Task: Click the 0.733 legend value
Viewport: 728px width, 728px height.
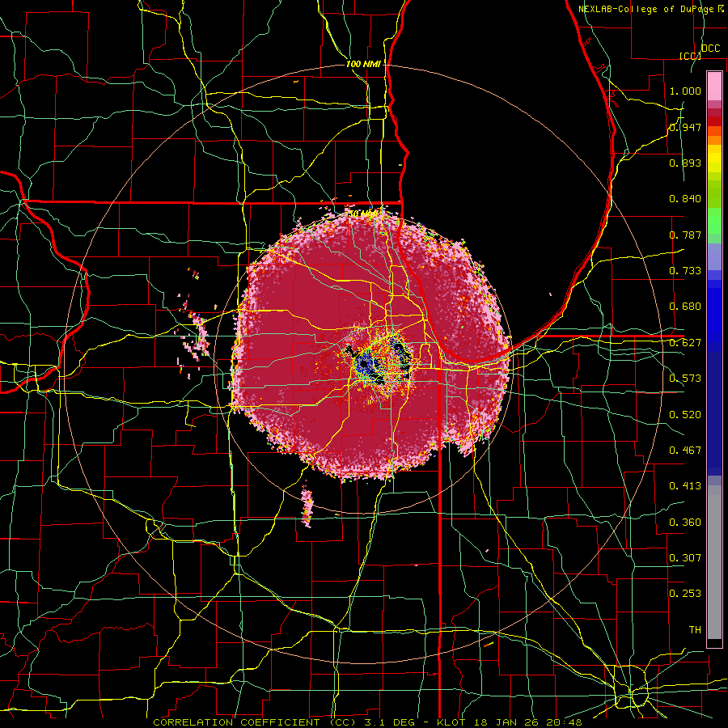Action: [x=685, y=271]
